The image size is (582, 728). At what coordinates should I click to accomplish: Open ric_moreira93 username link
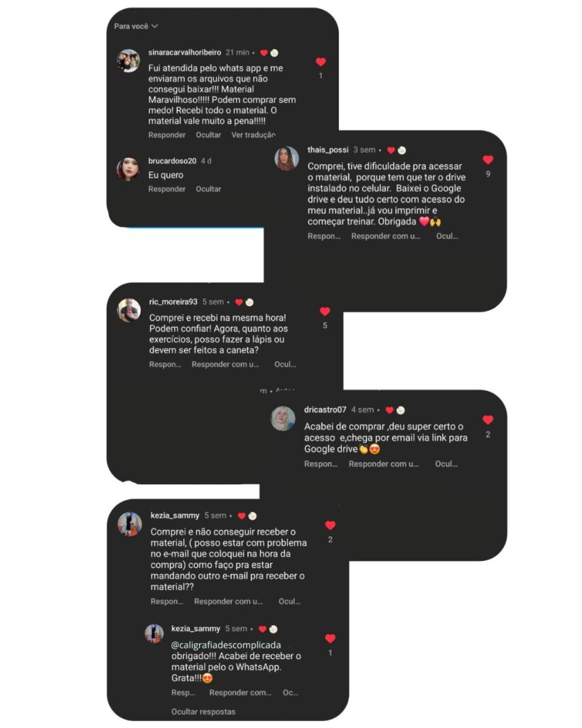click(173, 301)
